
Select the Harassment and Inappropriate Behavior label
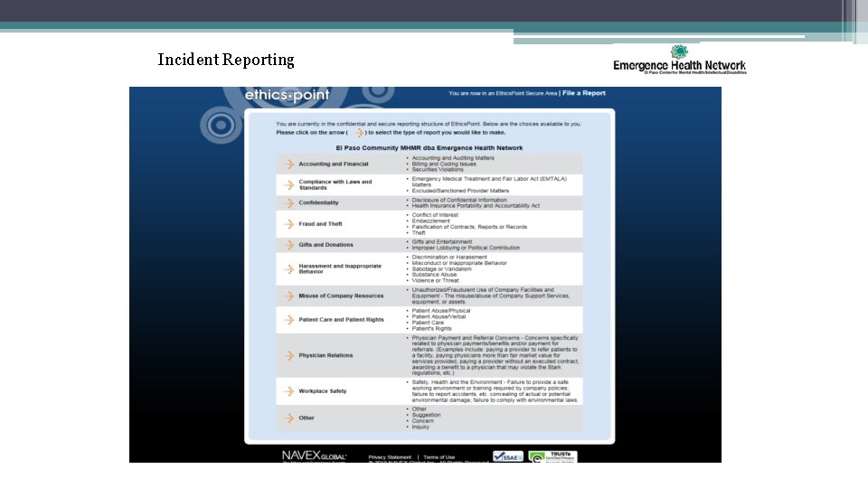pyautogui.click(x=340, y=269)
